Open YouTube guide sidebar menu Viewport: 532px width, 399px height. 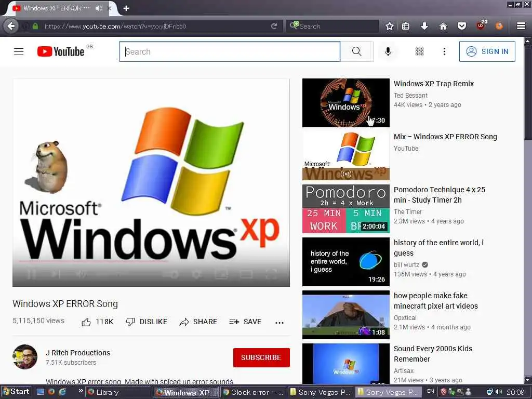[x=19, y=51]
